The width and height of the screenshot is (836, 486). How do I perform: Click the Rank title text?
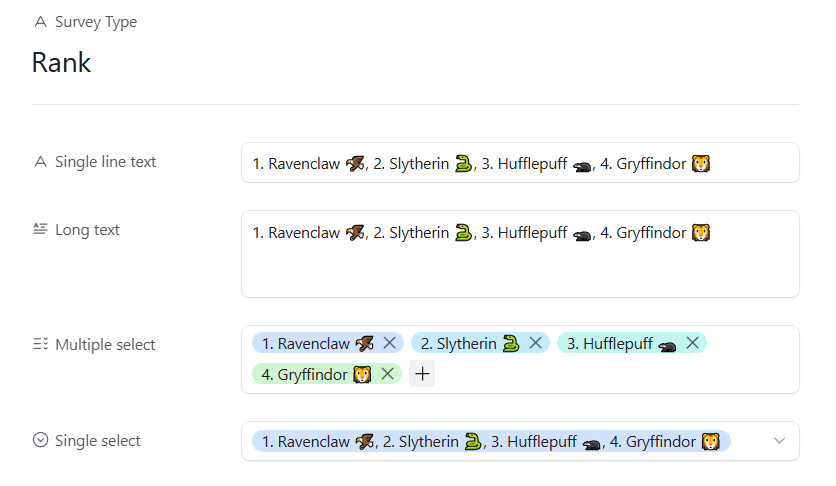[x=61, y=62]
